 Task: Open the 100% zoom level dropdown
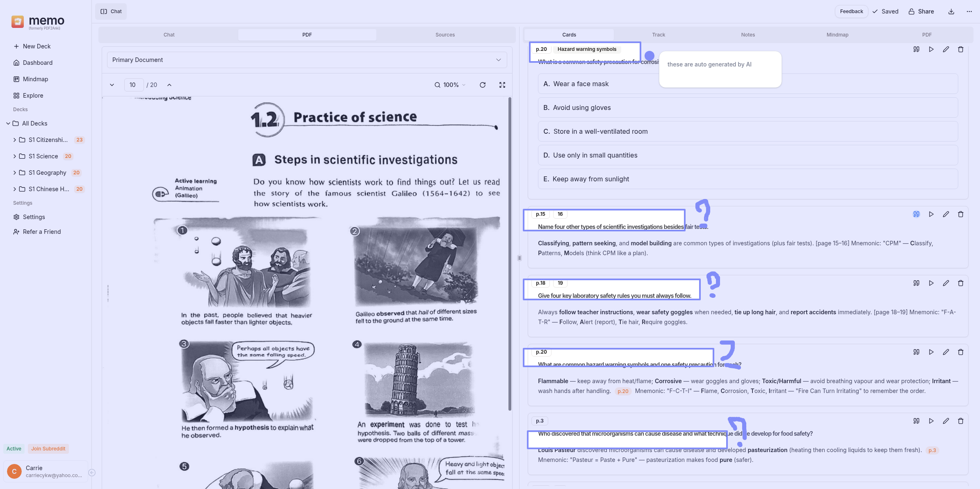click(450, 85)
